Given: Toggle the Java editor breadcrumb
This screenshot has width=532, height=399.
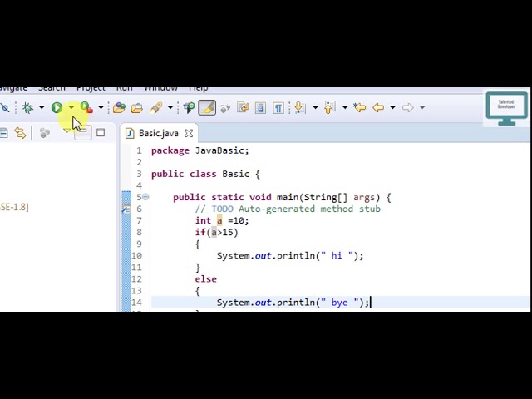Looking at the screenshot, I should [x=189, y=108].
